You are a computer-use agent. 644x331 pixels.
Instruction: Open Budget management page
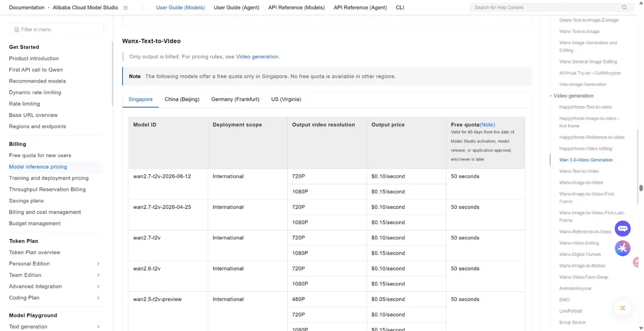[x=35, y=224]
